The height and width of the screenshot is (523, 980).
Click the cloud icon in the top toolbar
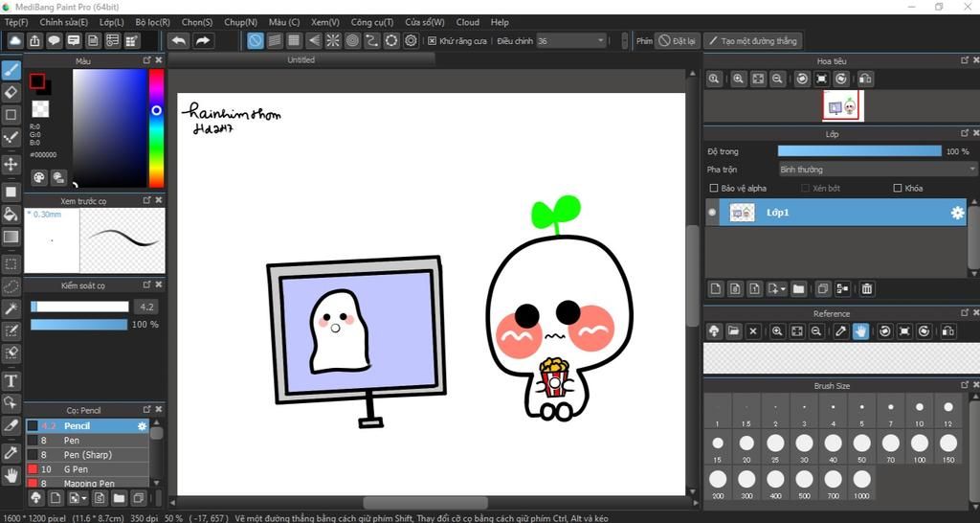[x=15, y=41]
